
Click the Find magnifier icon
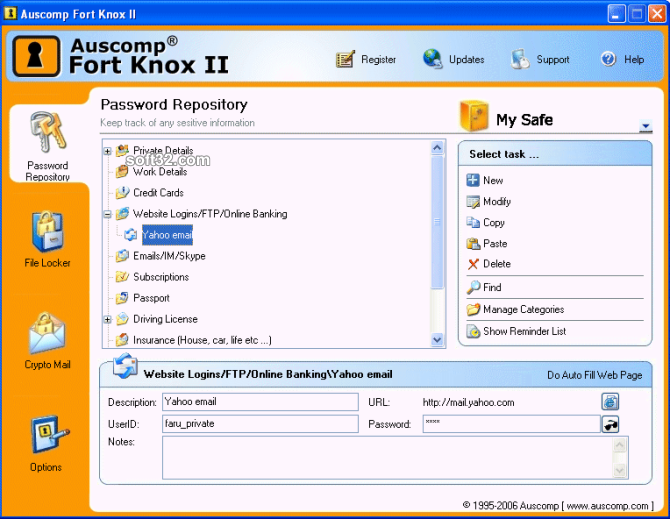pos(473,287)
